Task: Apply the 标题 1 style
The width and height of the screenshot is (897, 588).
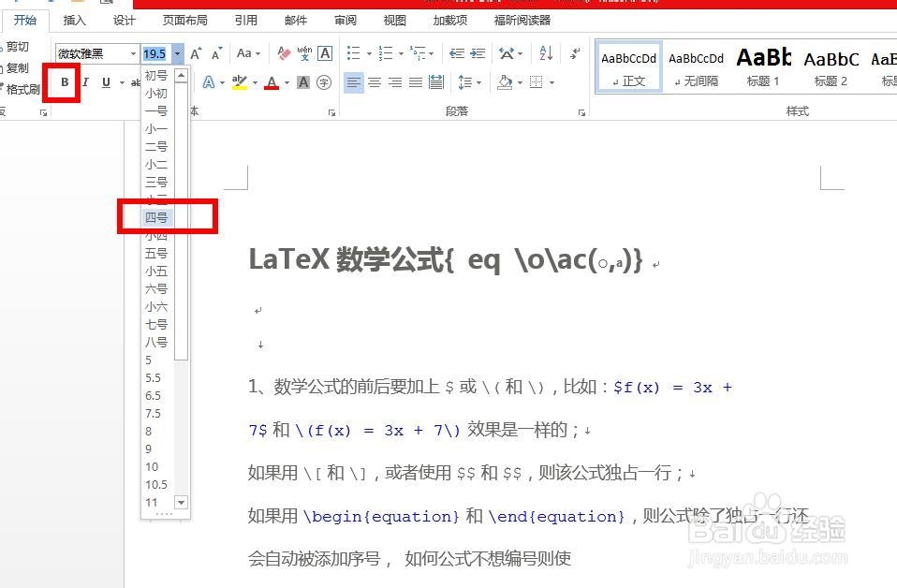Action: coord(763,66)
